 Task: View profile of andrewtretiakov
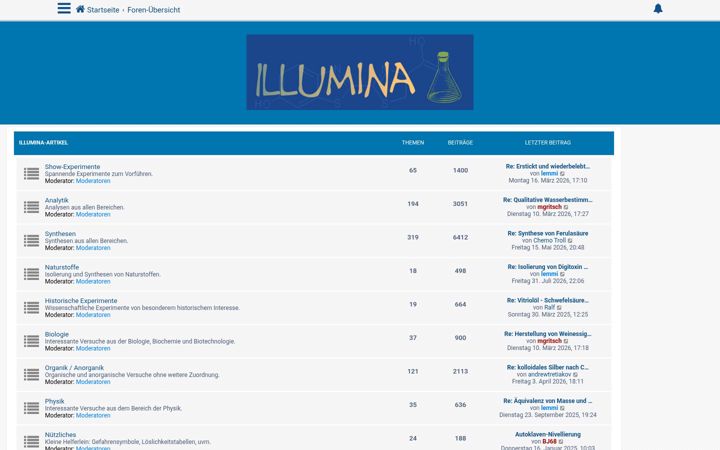pyautogui.click(x=549, y=375)
